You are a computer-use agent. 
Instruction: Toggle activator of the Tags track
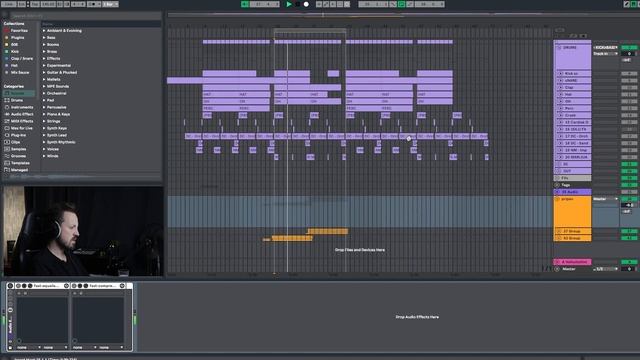coord(629,185)
